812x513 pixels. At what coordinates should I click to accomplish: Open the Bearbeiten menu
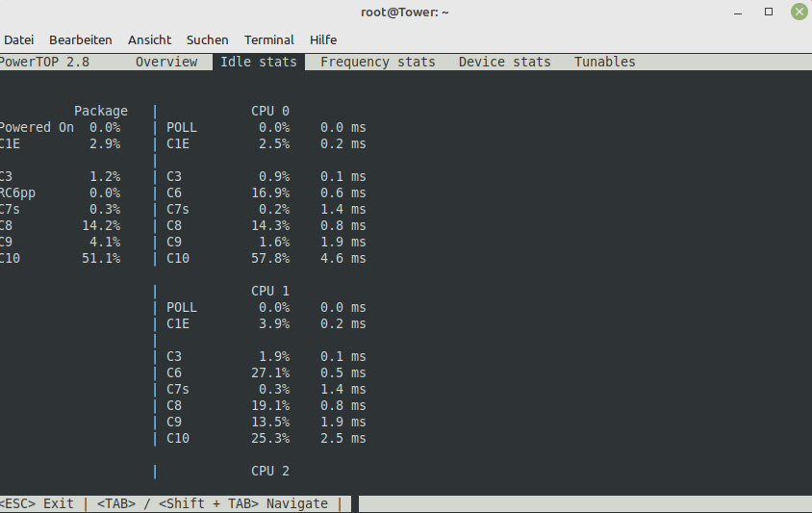point(80,39)
